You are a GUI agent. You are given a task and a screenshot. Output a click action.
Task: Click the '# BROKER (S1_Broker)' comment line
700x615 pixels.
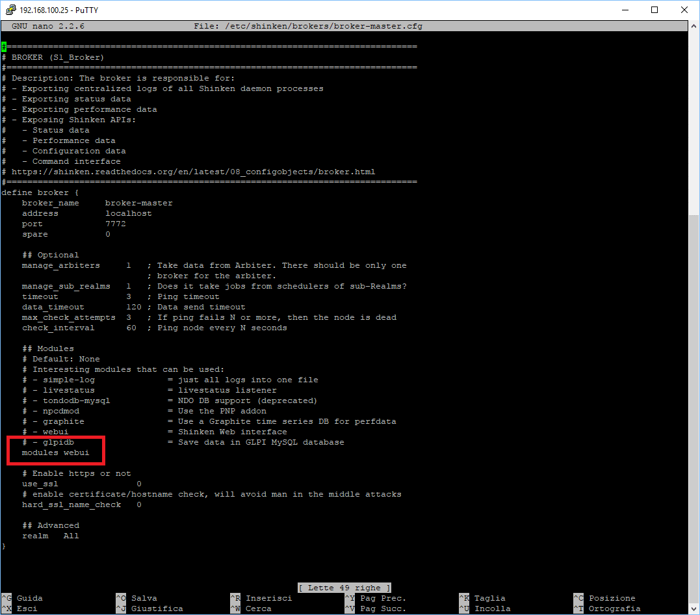tap(53, 57)
